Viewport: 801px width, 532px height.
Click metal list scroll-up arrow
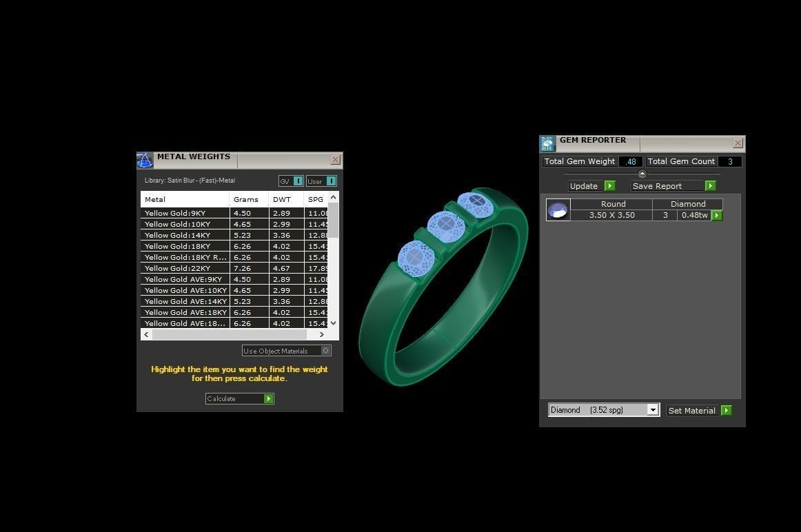[333, 197]
